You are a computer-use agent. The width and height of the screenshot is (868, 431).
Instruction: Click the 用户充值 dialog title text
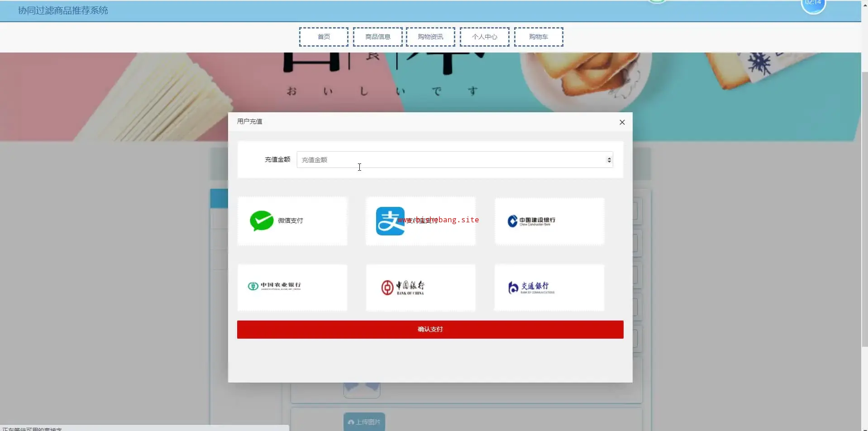click(x=250, y=121)
